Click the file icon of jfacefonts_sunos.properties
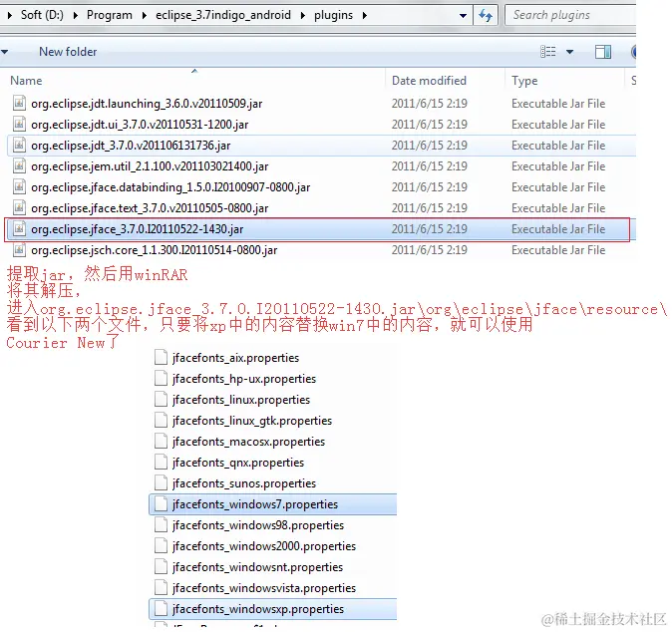The width and height of the screenshot is (672, 632). [x=161, y=482]
